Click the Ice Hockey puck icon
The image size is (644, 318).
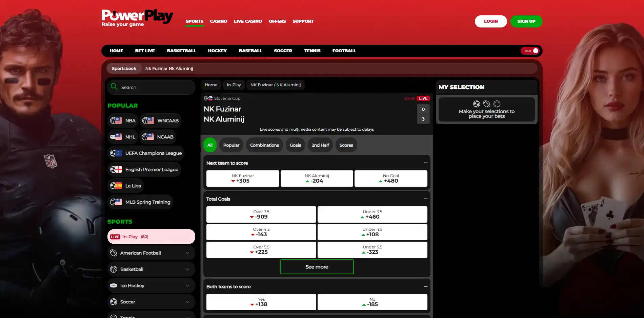pyautogui.click(x=114, y=285)
